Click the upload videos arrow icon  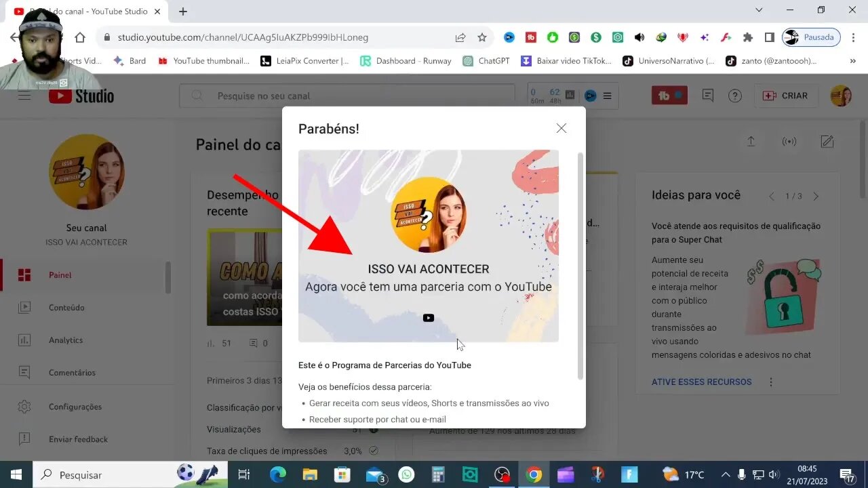[751, 142]
